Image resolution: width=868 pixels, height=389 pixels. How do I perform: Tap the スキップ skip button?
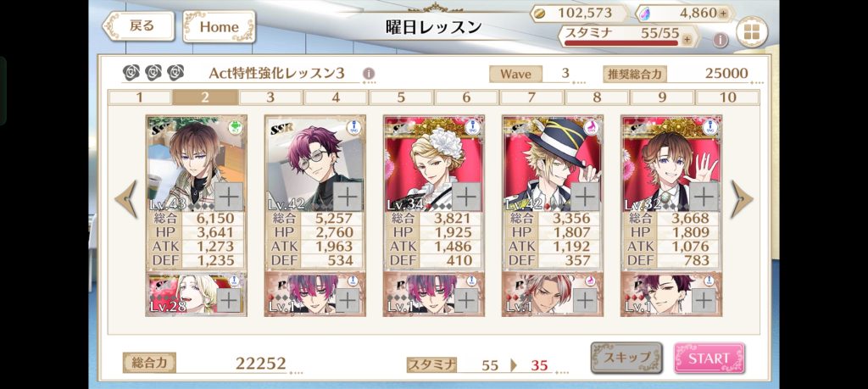pyautogui.click(x=626, y=358)
